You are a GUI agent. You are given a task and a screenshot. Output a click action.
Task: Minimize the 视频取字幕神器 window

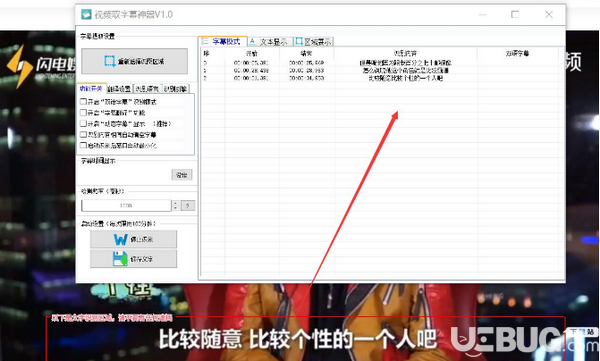tap(482, 15)
